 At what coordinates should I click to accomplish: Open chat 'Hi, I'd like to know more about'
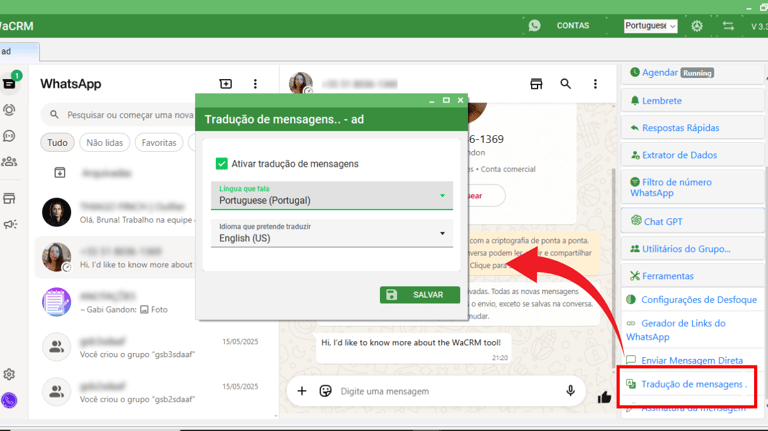tap(115, 257)
